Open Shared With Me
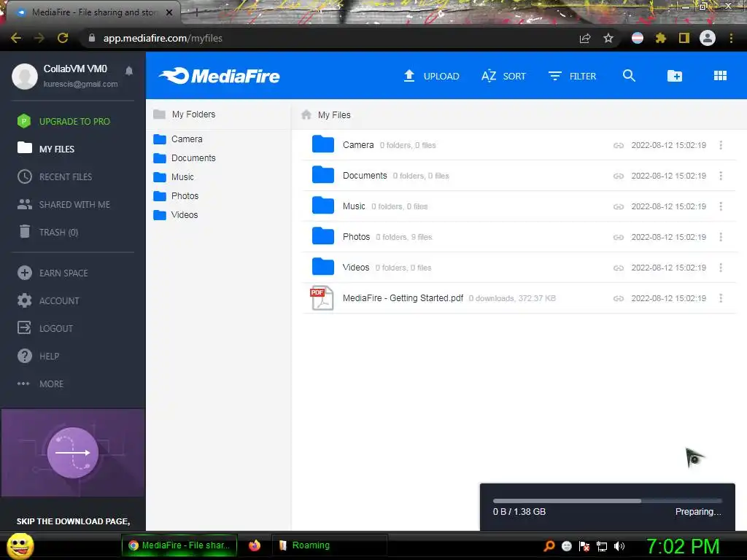747x560 pixels. (x=63, y=204)
